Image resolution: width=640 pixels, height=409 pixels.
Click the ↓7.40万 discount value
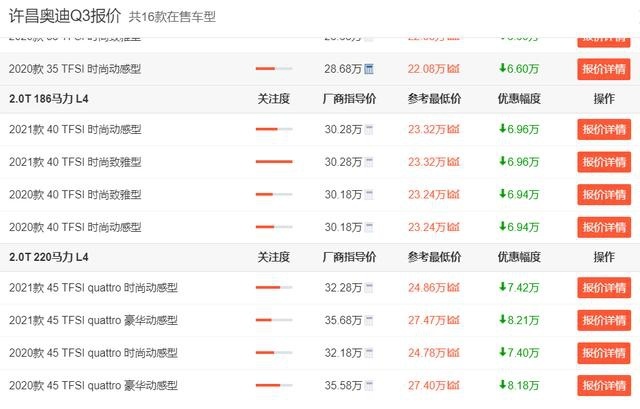coord(519,353)
